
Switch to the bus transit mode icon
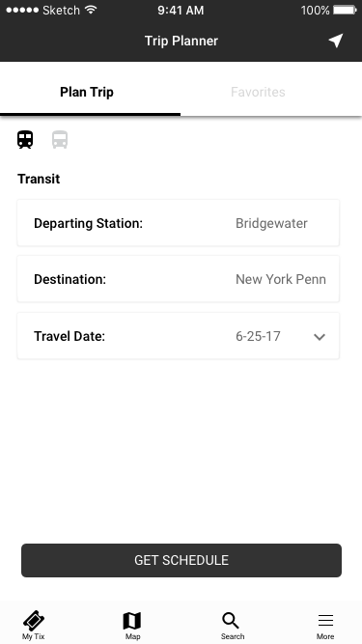[x=60, y=140]
